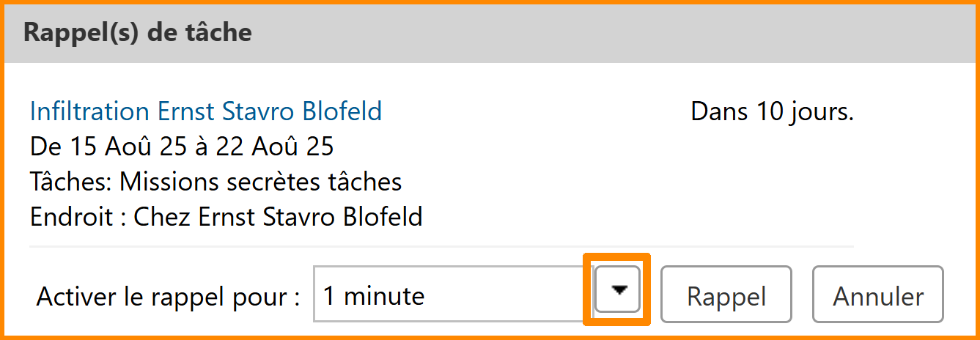The image size is (980, 340).
Task: Click the "Activer le rappel pour :" label
Action: (x=169, y=297)
